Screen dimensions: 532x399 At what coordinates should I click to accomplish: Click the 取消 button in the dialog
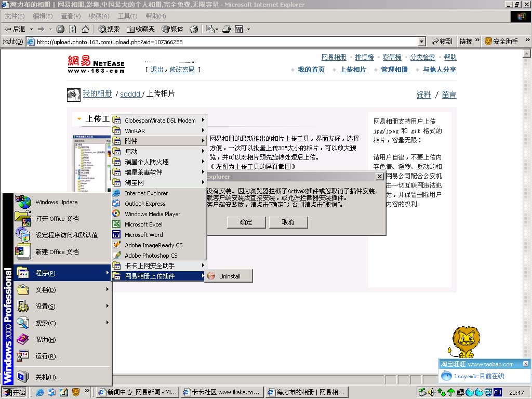click(288, 222)
